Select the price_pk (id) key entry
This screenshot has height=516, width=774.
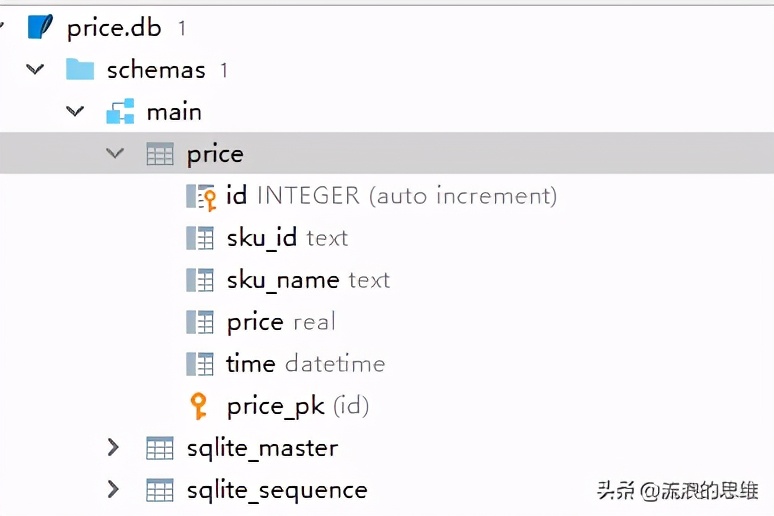click(x=298, y=406)
